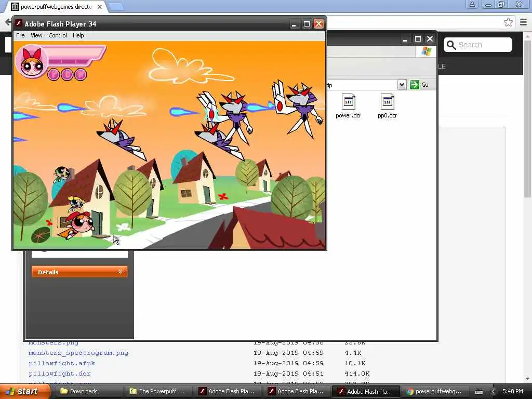The height and width of the screenshot is (399, 532).
Task: Open the Chrome hamburger menu
Action: (x=523, y=22)
